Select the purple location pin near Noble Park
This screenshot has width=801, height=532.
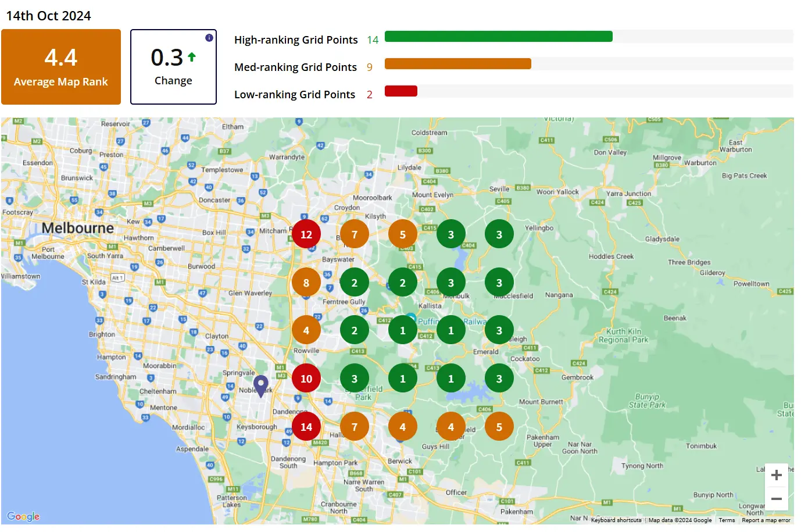[261, 386]
